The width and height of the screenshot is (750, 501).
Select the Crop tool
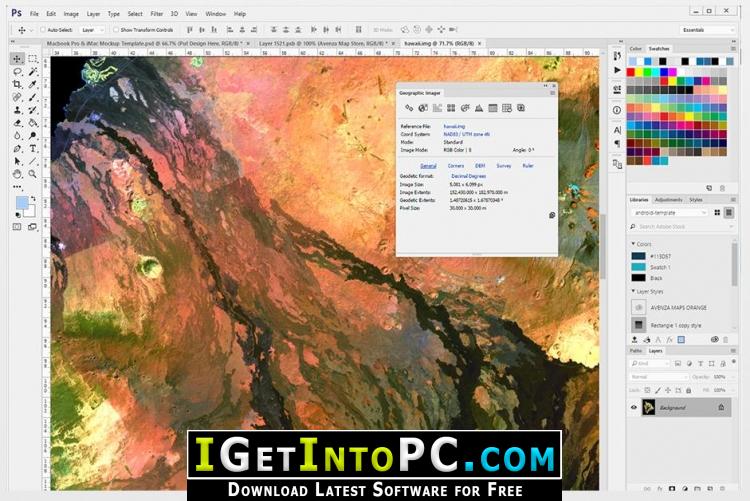17,85
